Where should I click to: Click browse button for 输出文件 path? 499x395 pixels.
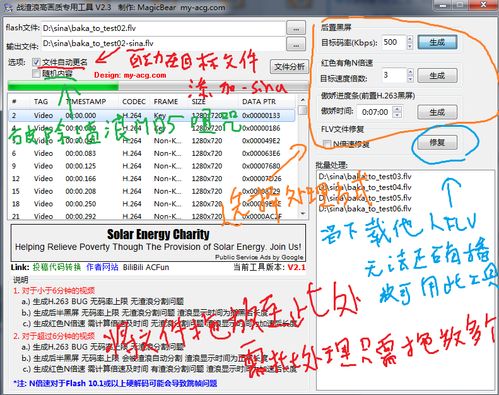coord(296,44)
